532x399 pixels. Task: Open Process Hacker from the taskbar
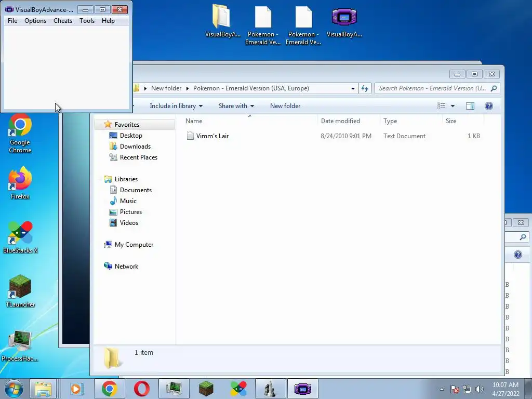point(174,389)
